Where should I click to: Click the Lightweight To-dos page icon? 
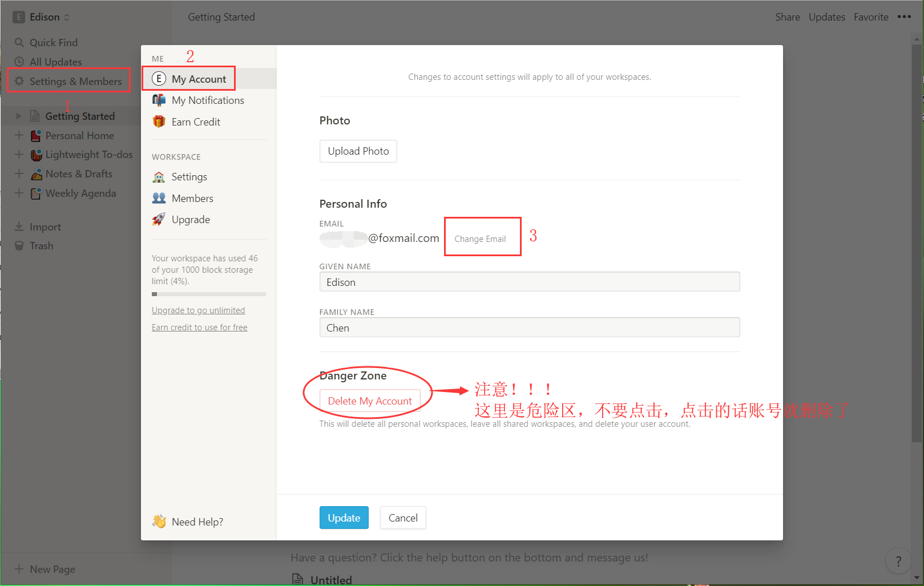36,155
